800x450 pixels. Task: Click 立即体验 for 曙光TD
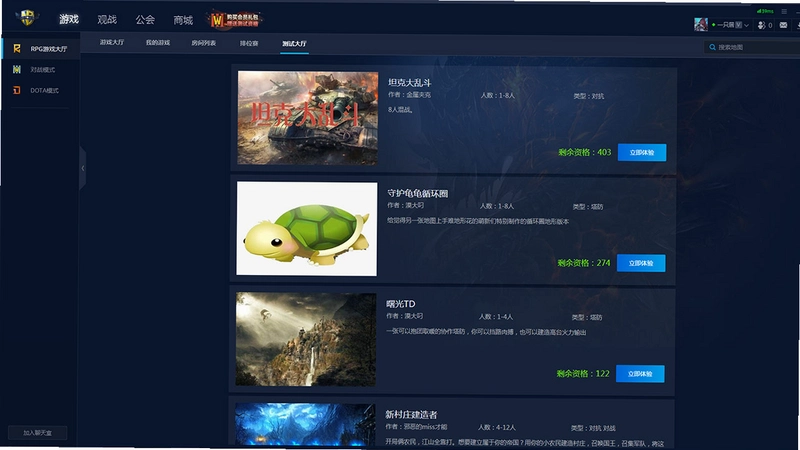coord(640,374)
